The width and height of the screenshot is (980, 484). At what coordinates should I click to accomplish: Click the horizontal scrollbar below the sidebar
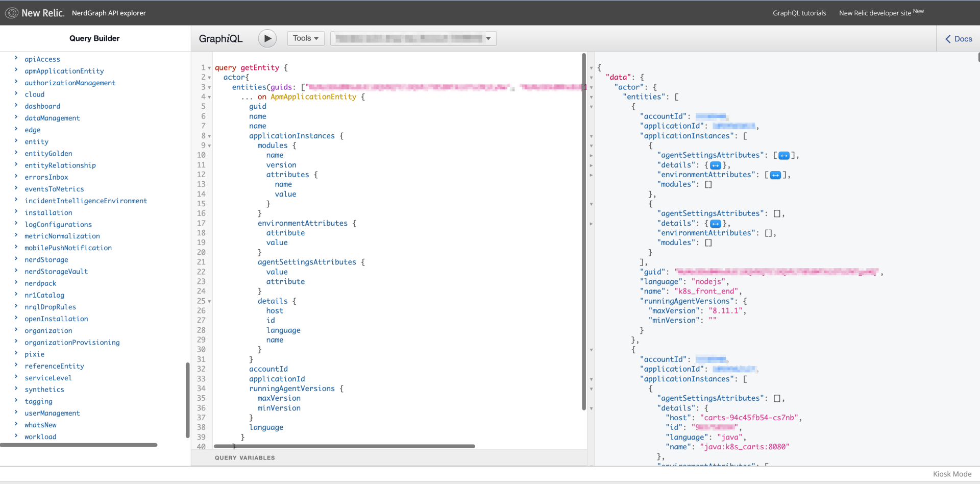pos(79,445)
